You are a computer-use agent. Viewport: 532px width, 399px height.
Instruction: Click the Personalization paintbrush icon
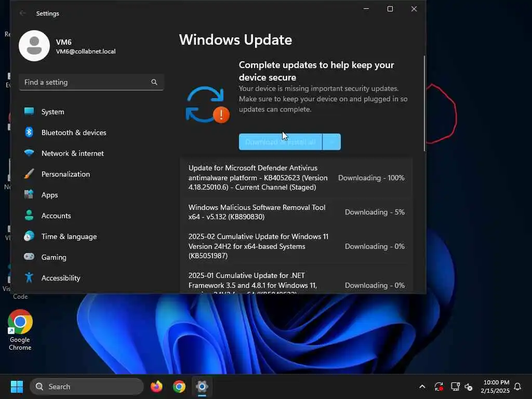pyautogui.click(x=29, y=174)
